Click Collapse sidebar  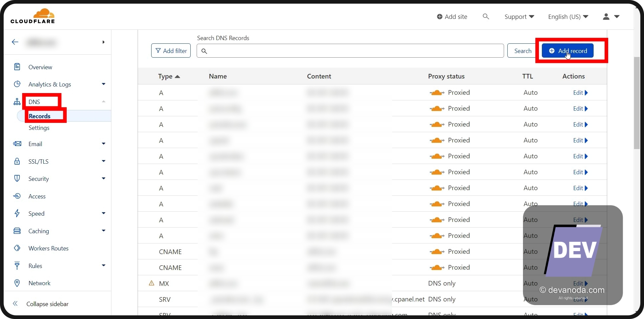click(x=47, y=304)
